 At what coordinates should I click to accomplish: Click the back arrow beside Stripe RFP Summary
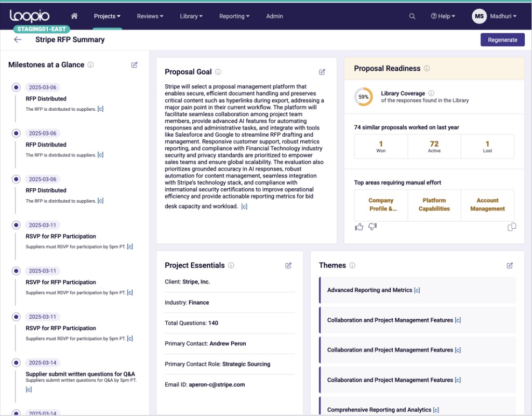click(18, 40)
